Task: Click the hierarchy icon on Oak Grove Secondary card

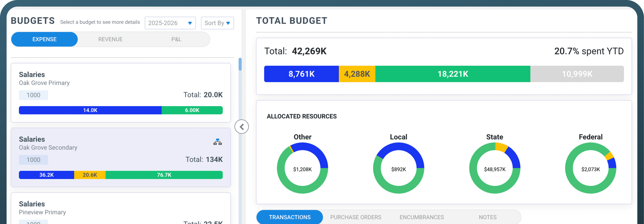Action: 217,142
